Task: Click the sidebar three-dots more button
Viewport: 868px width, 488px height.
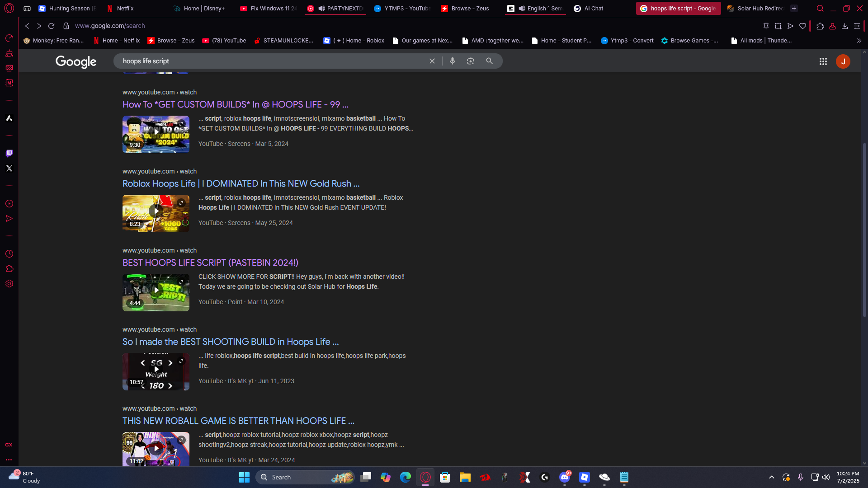Action: pos(9,460)
